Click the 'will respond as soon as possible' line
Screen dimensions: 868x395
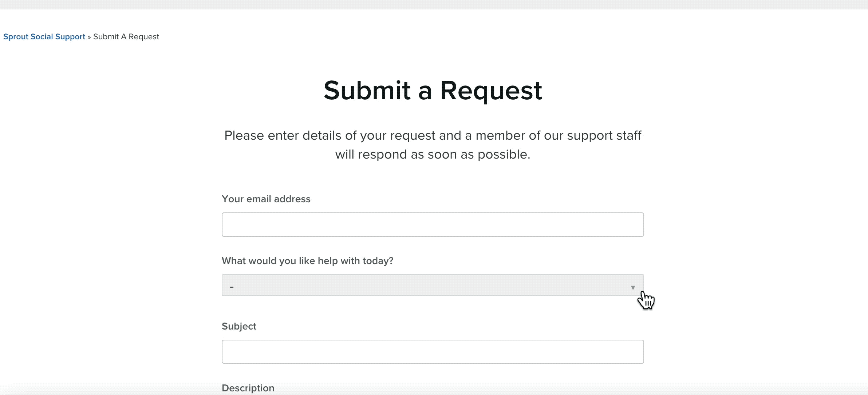tap(433, 154)
